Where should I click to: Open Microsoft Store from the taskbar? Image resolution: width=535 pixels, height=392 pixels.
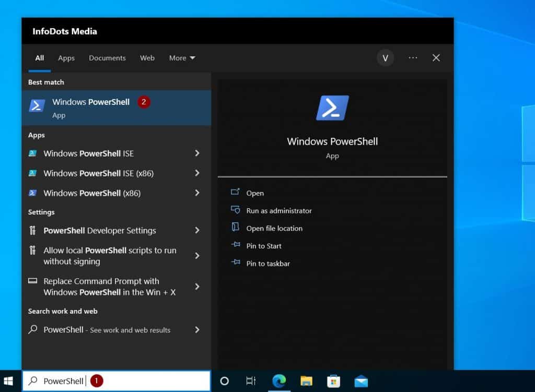pos(333,381)
